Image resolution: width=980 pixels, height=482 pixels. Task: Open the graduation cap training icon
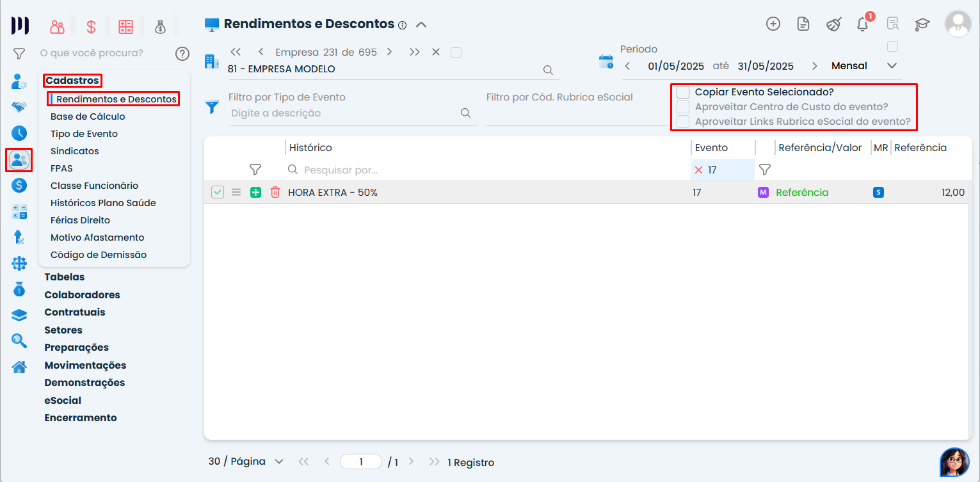point(922,24)
